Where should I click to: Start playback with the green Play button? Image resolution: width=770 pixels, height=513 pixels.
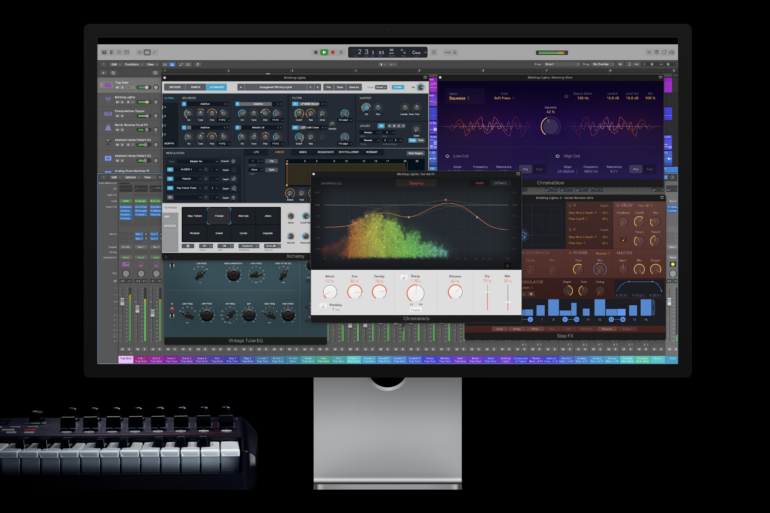tap(324, 52)
